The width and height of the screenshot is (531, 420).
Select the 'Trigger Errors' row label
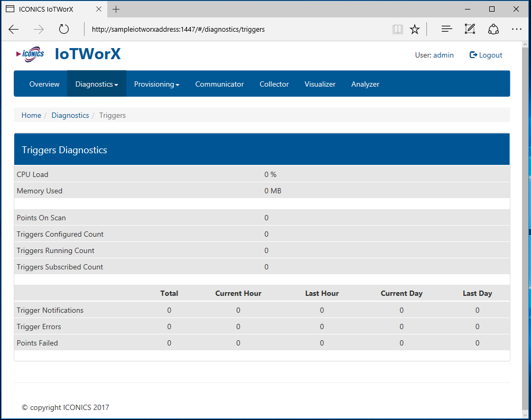click(39, 326)
